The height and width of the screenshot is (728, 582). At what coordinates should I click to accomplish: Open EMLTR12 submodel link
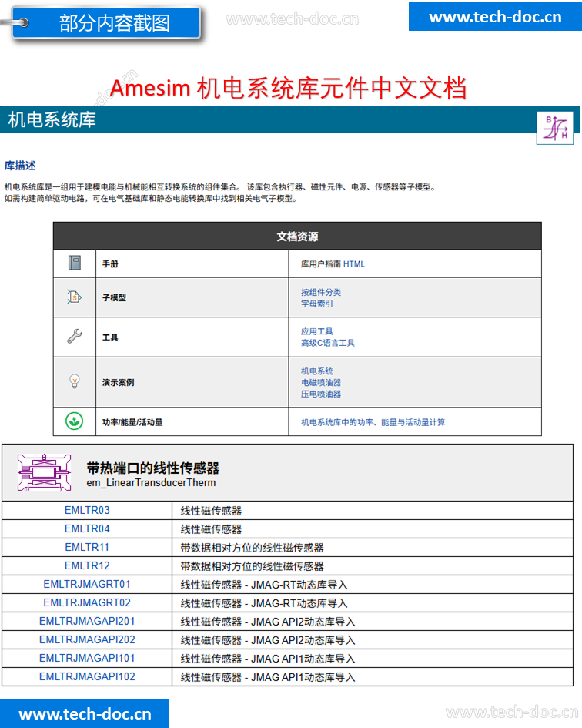(x=87, y=566)
